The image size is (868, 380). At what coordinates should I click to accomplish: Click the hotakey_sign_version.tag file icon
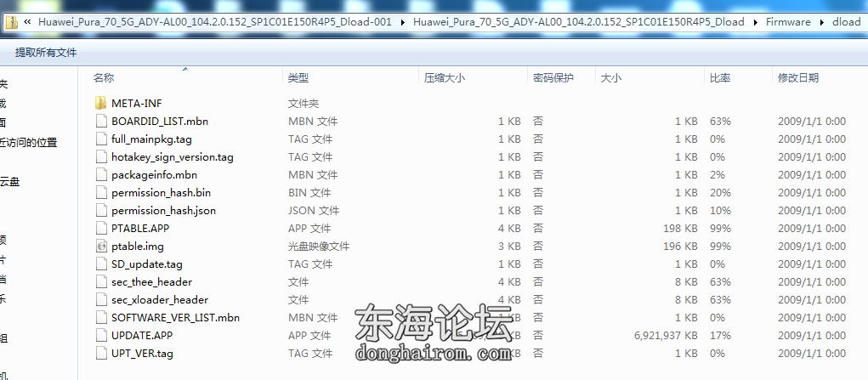click(x=100, y=156)
